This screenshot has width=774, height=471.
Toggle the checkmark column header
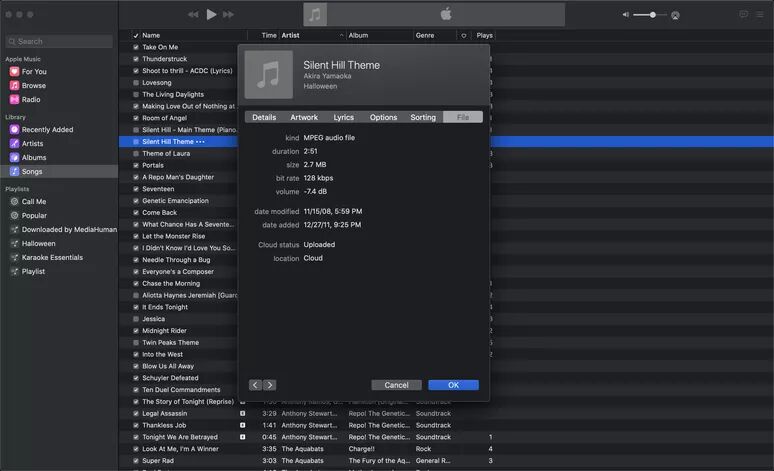[136, 36]
